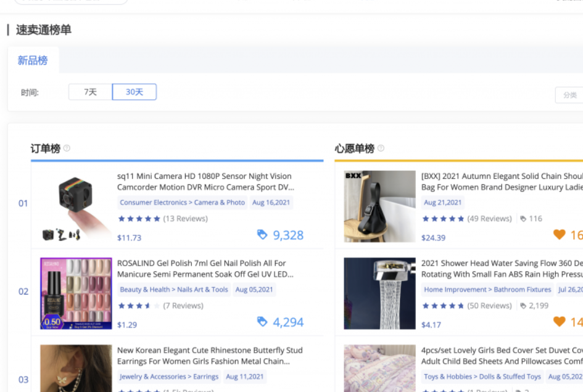Click Jewelry & Accessories > Earrings category tag
This screenshot has height=392, width=583.
tap(169, 377)
